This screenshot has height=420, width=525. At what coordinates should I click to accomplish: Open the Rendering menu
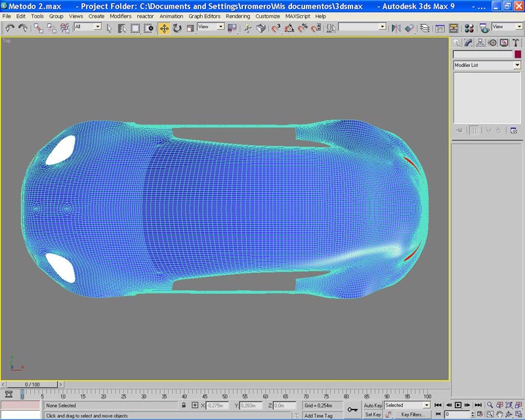[x=238, y=16]
